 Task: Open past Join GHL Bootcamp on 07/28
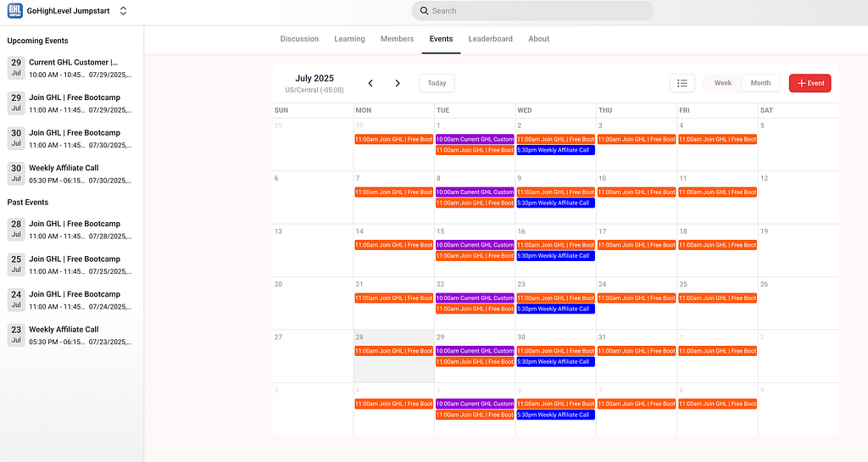(70, 230)
